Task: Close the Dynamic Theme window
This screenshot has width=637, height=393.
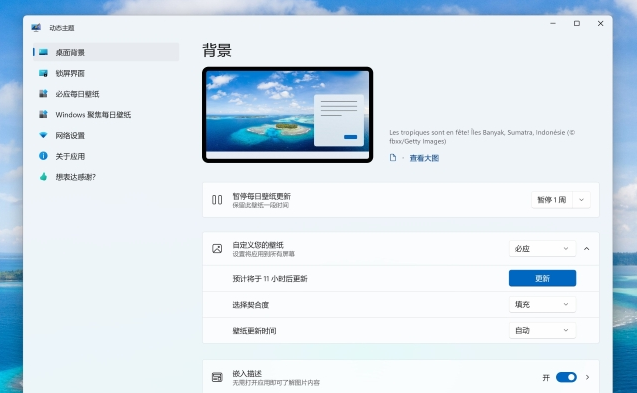Action: pos(600,24)
